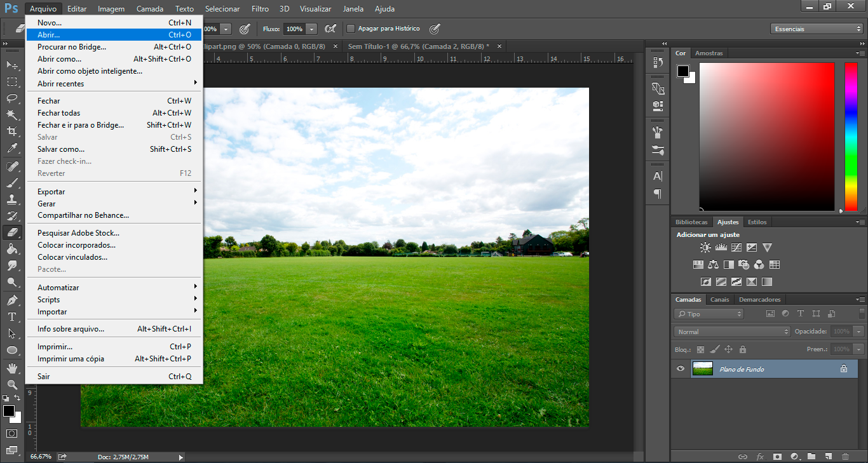Toggle lock all padlock icon
868x463 pixels.
click(x=743, y=349)
